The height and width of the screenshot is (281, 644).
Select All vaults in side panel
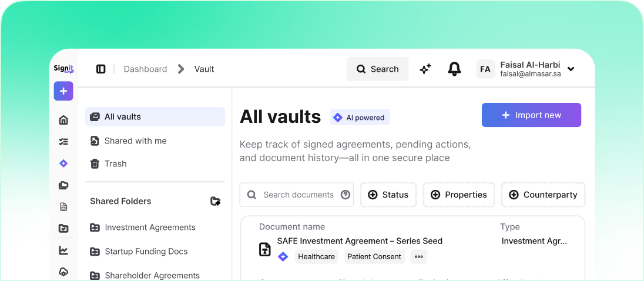click(155, 116)
